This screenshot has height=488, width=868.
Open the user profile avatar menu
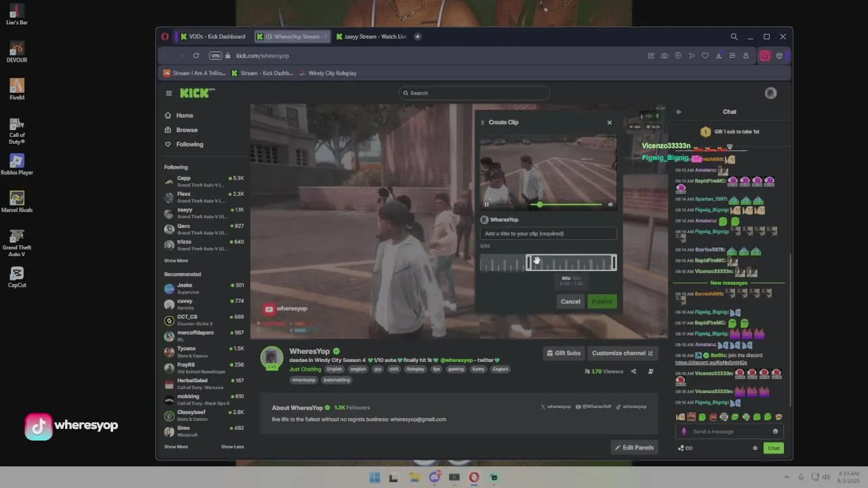click(770, 93)
